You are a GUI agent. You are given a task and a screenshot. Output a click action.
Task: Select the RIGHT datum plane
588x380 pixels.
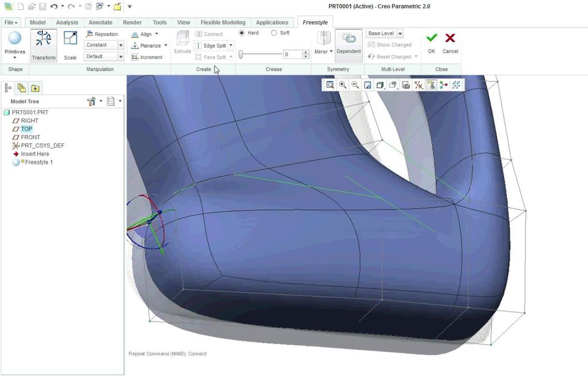[29, 121]
